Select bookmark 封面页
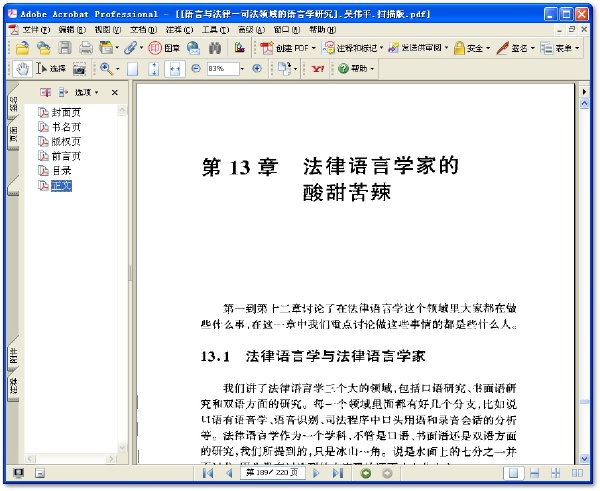600x491 pixels. tap(66, 112)
